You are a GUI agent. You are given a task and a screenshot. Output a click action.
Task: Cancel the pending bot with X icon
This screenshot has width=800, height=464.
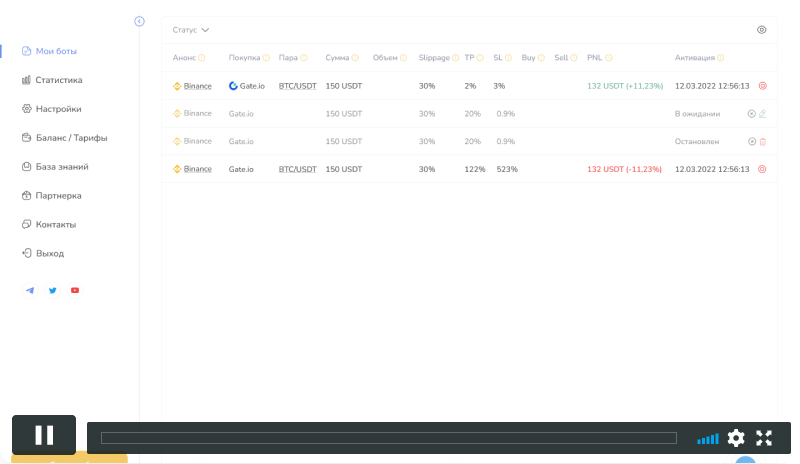(751, 114)
